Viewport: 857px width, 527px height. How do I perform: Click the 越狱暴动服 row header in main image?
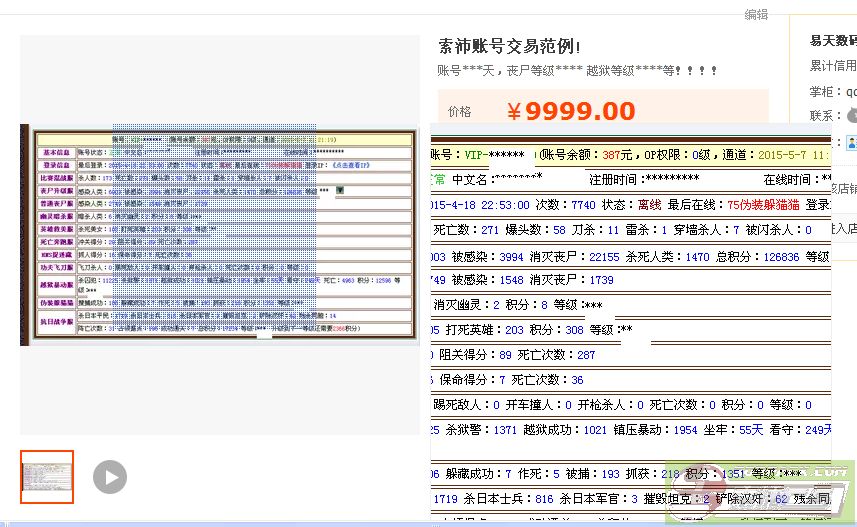[x=55, y=283]
